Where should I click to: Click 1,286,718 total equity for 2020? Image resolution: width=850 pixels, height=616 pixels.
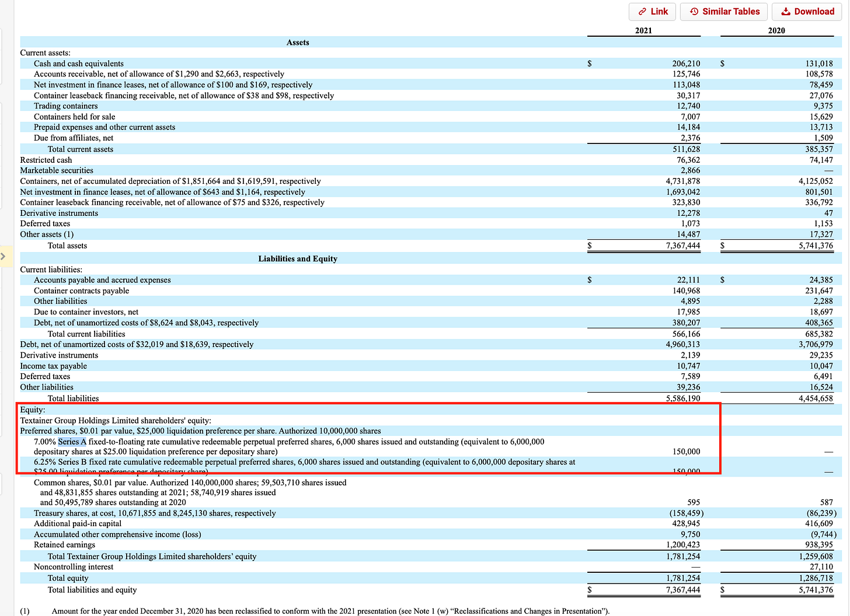(816, 578)
